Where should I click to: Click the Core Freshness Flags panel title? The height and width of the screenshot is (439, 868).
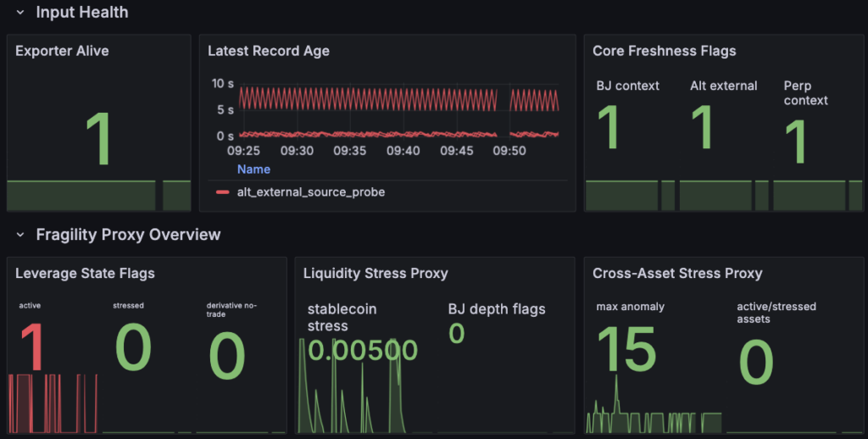coord(665,51)
